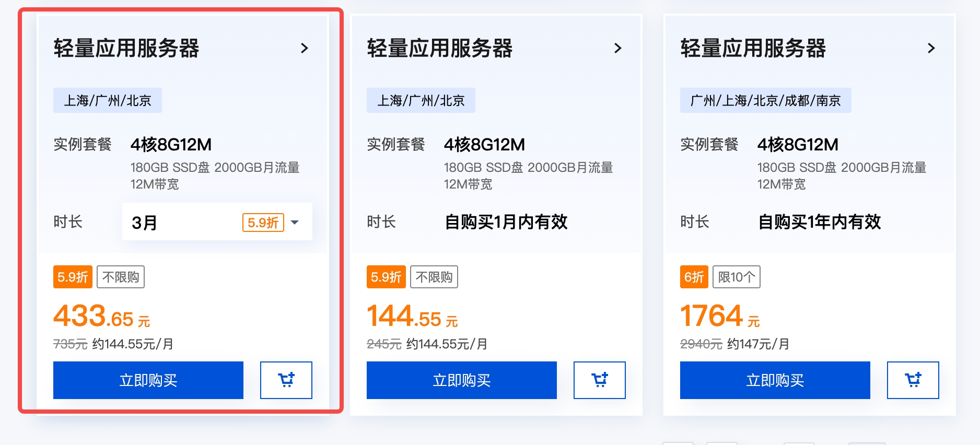Open second card's title arrow
The width and height of the screenshot is (980, 445).
618,49
